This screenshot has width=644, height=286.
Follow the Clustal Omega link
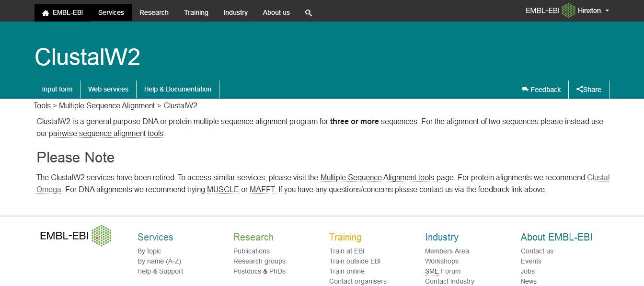click(598, 177)
